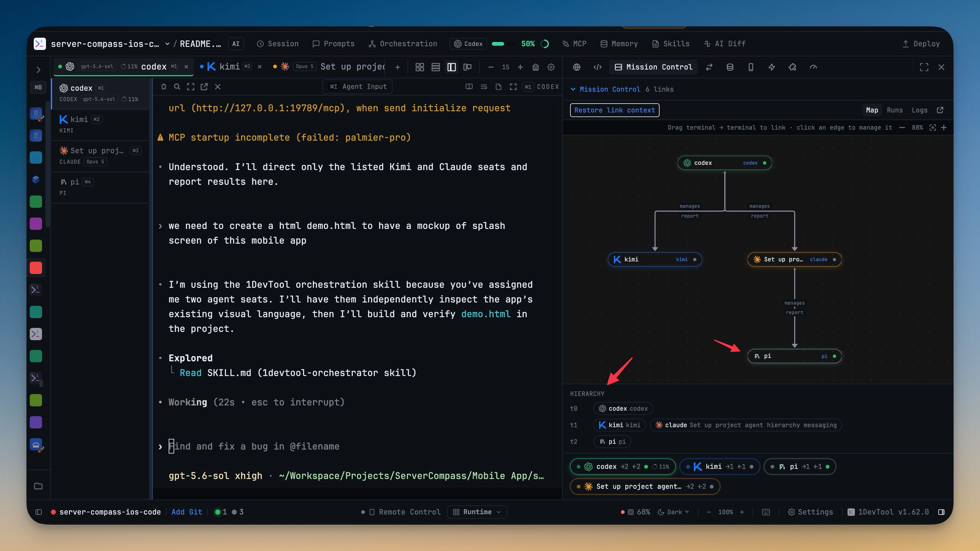Click Add Git in the status bar
The height and width of the screenshot is (551, 980).
187,512
